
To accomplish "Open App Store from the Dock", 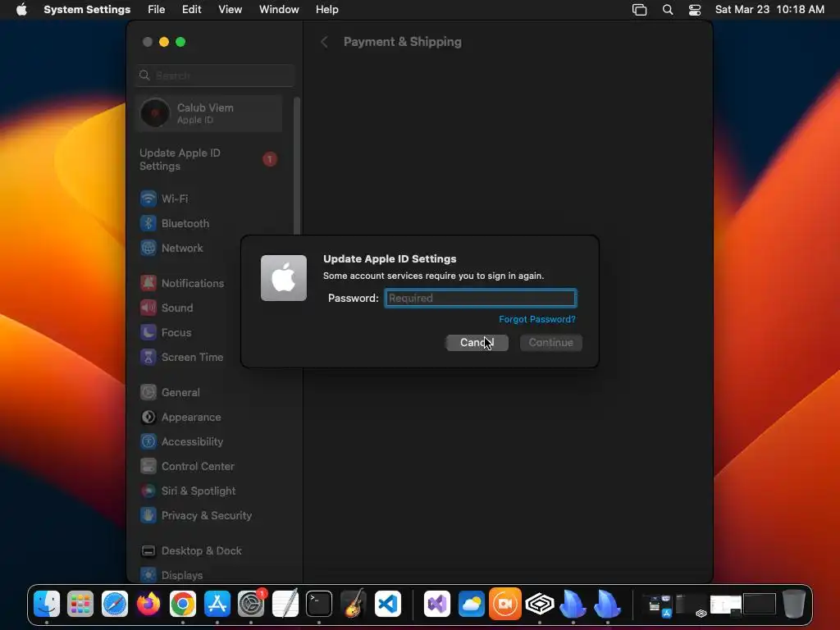I will click(x=217, y=604).
